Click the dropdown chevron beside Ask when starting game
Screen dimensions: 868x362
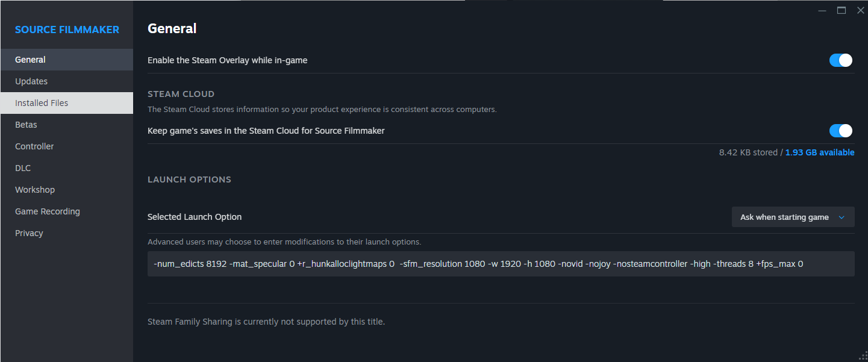click(841, 217)
